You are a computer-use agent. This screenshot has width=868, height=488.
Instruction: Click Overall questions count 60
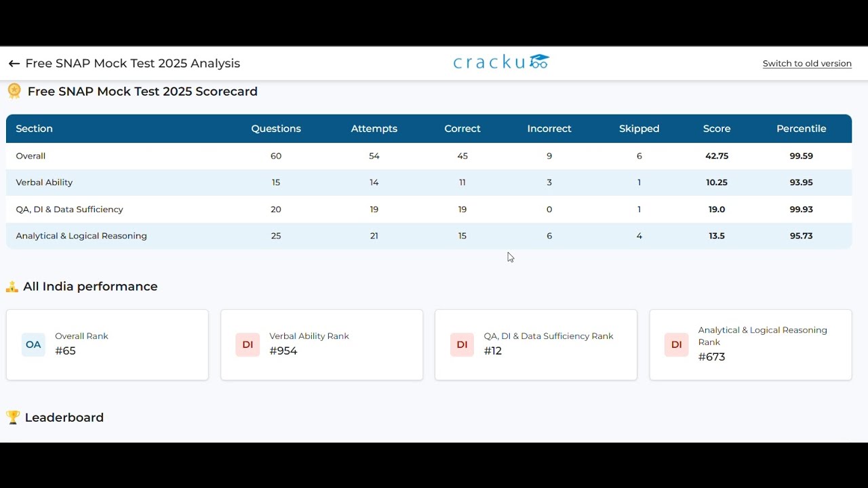tap(276, 156)
